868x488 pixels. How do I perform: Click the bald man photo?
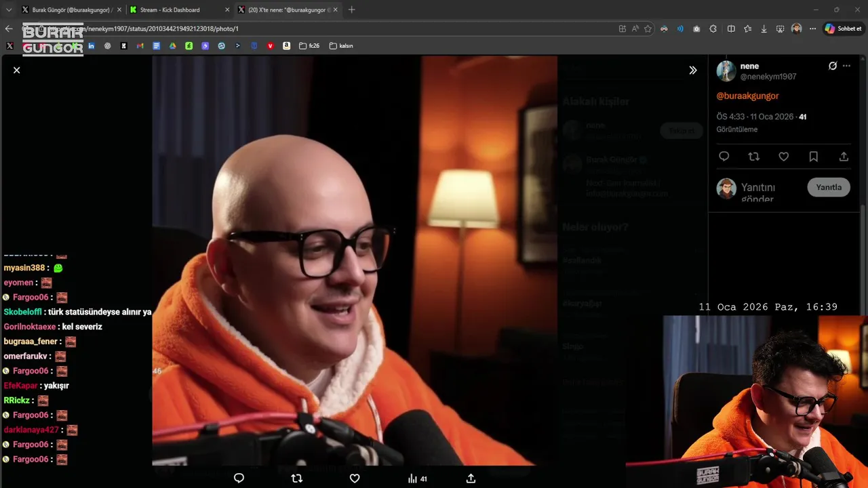pos(355,261)
